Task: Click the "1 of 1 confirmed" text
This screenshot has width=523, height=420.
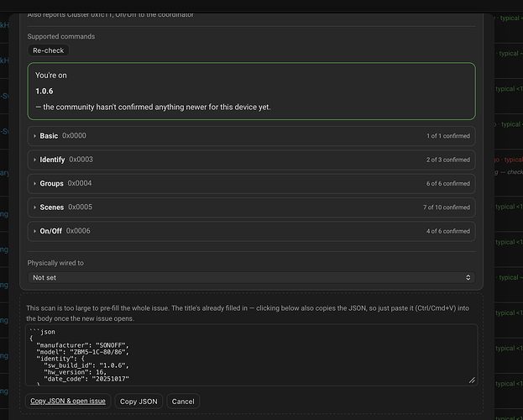Action: coord(448,136)
